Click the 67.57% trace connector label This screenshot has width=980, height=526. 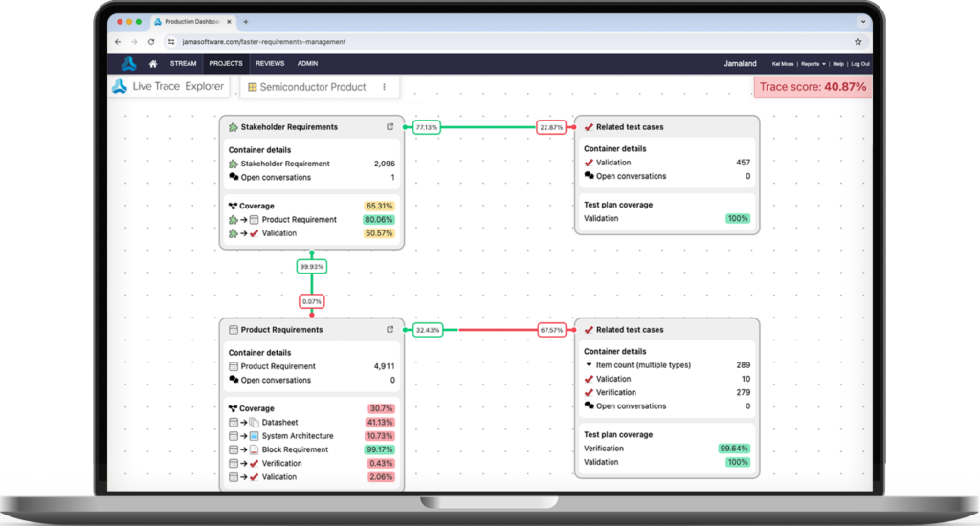pyautogui.click(x=551, y=330)
